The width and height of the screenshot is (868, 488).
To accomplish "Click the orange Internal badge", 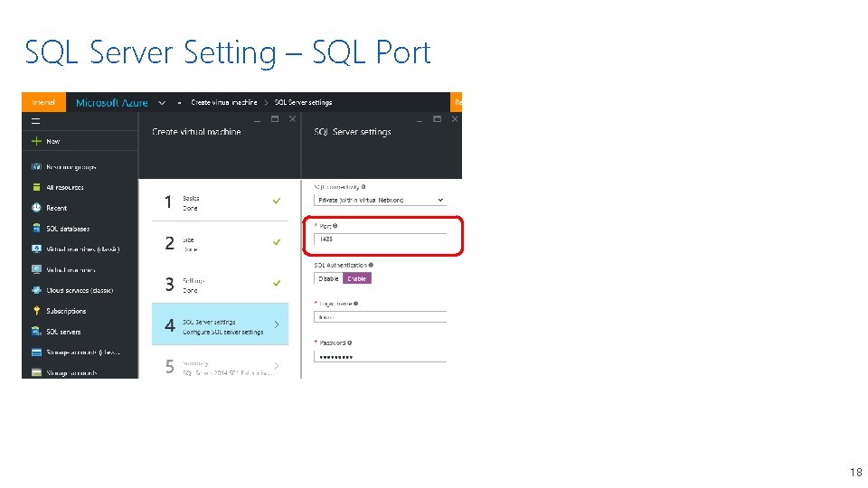I will click(x=43, y=102).
